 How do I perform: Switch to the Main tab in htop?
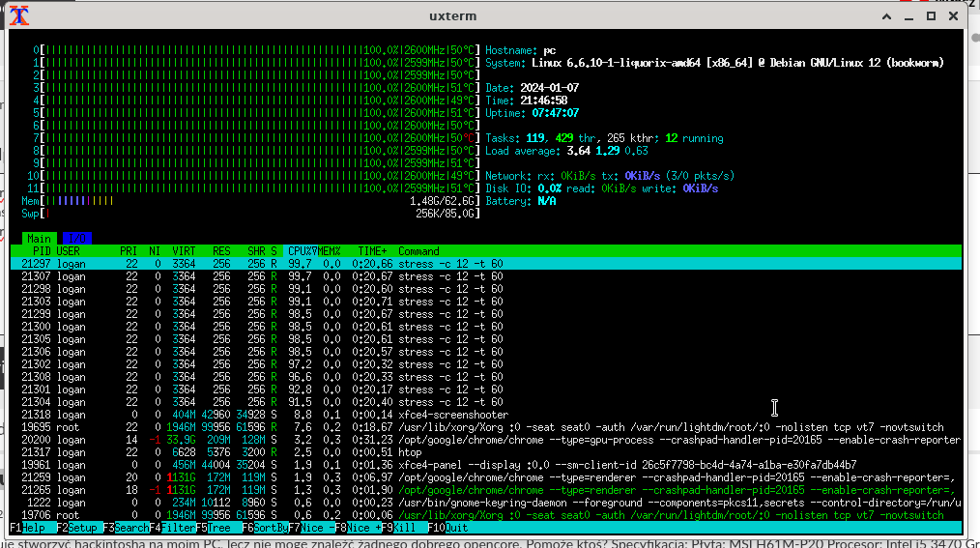(x=39, y=239)
